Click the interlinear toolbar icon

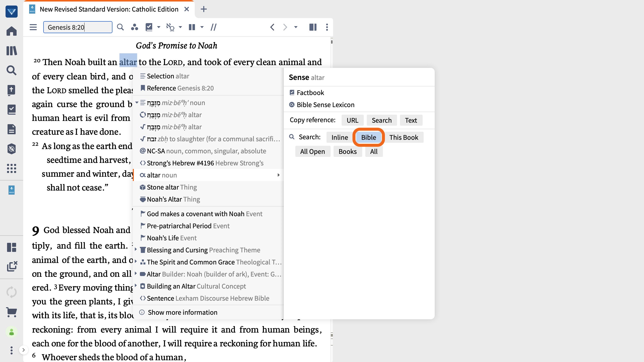click(x=170, y=27)
